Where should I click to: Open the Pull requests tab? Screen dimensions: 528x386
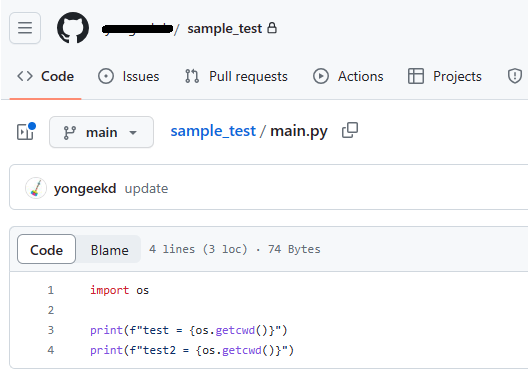[x=236, y=76]
